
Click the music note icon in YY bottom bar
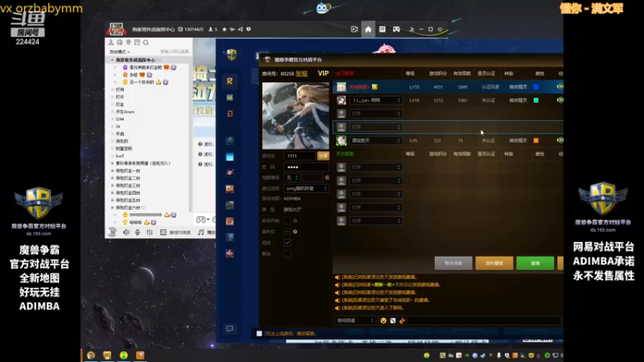200,232
